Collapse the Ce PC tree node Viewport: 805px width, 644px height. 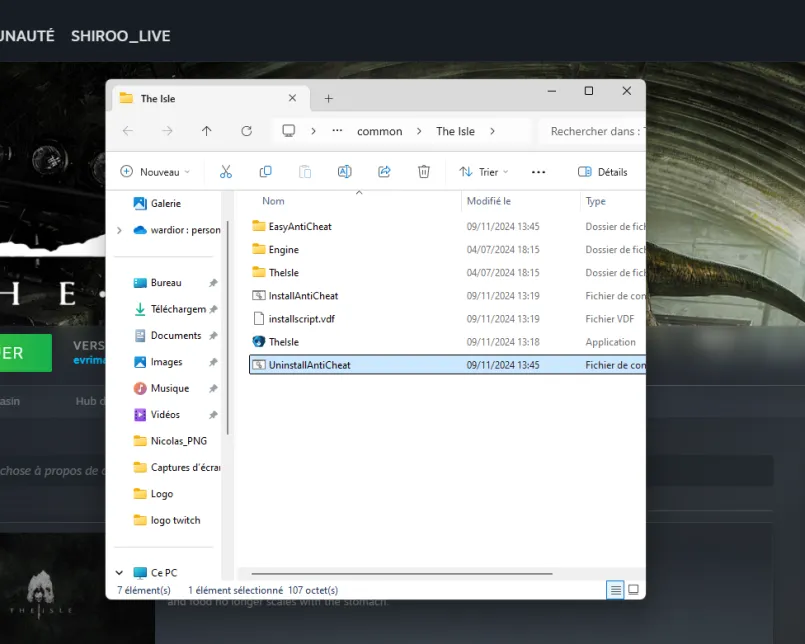(x=119, y=573)
